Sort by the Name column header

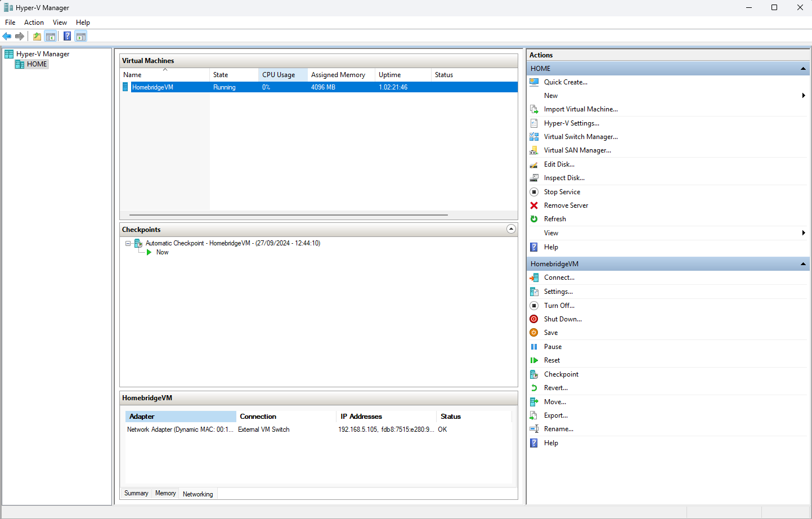click(x=165, y=75)
